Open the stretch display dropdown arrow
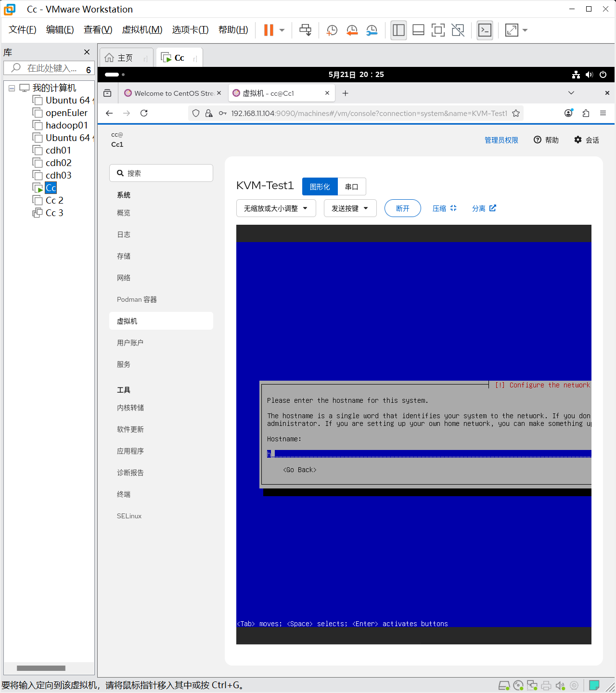 (x=525, y=30)
